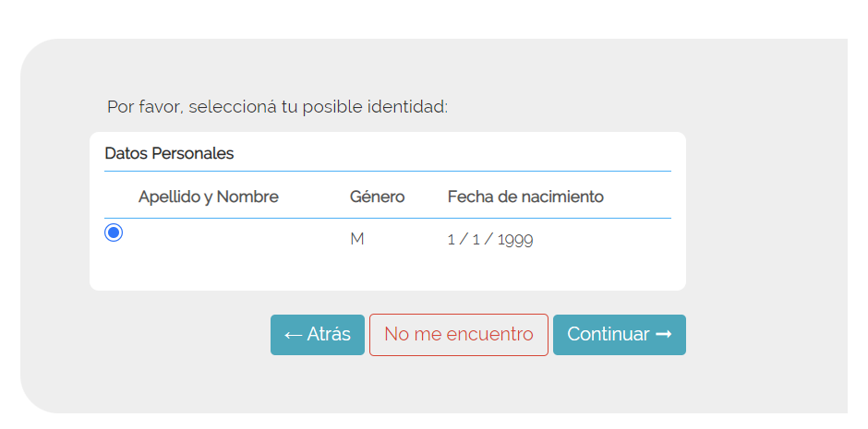Image resolution: width=868 pixels, height=429 pixels.
Task: Click the word Atrás on the button
Action: 329,334
